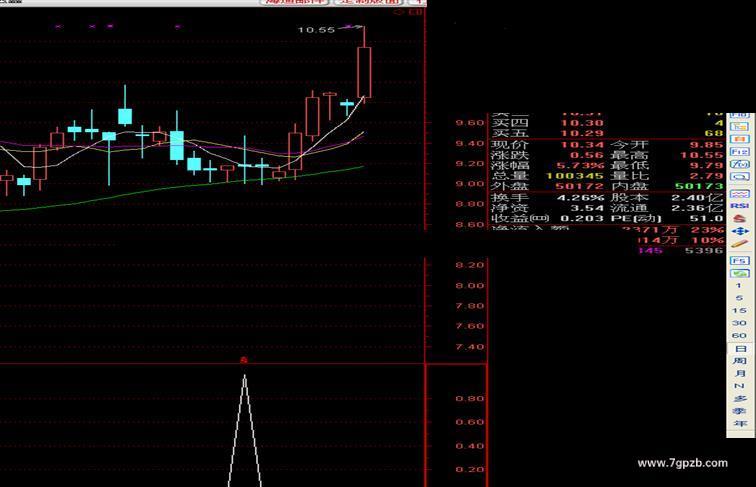Click the 10.55 high price label on chart
Screen dimensions: 756x487
pyautogui.click(x=316, y=30)
